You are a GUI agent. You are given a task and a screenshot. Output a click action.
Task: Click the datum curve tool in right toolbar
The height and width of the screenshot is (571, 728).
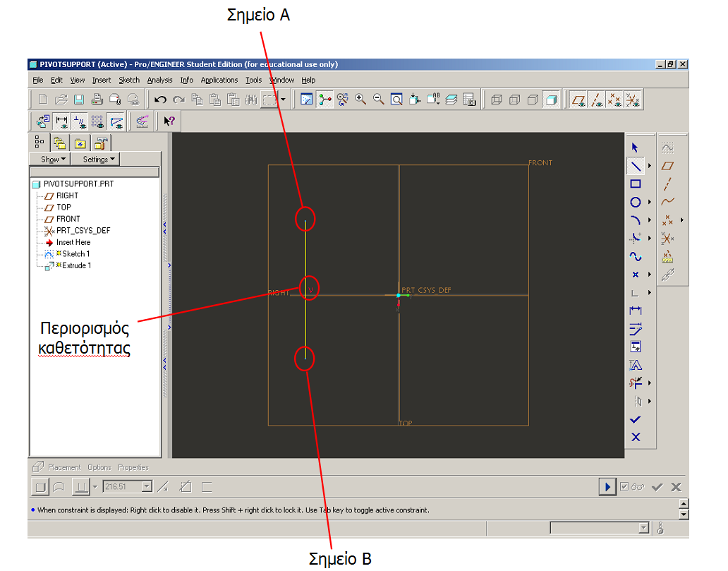[x=667, y=202]
